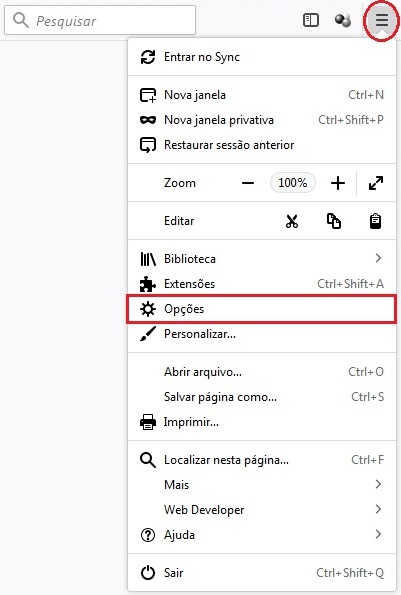Toggle the sidebar view icon
This screenshot has height=595, width=401.
coord(311,20)
